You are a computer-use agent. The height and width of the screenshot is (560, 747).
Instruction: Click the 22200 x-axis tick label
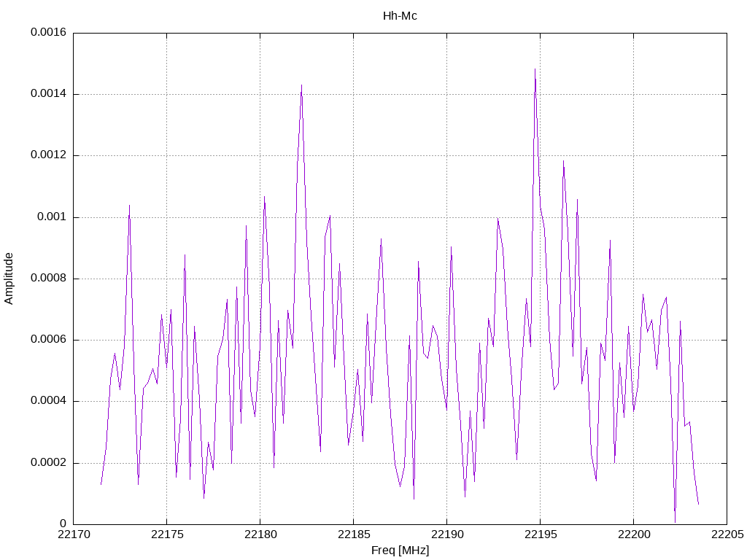634,534
